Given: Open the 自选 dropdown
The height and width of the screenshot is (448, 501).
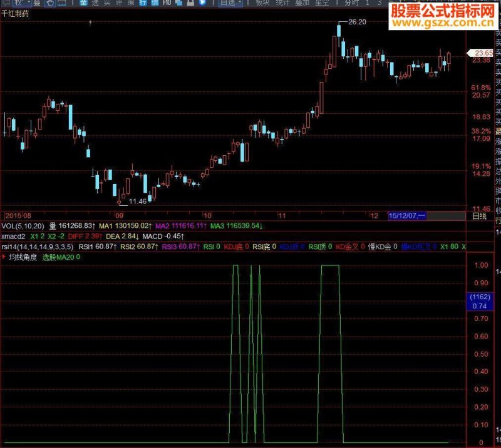Looking at the screenshot, I should click(x=230, y=3).
